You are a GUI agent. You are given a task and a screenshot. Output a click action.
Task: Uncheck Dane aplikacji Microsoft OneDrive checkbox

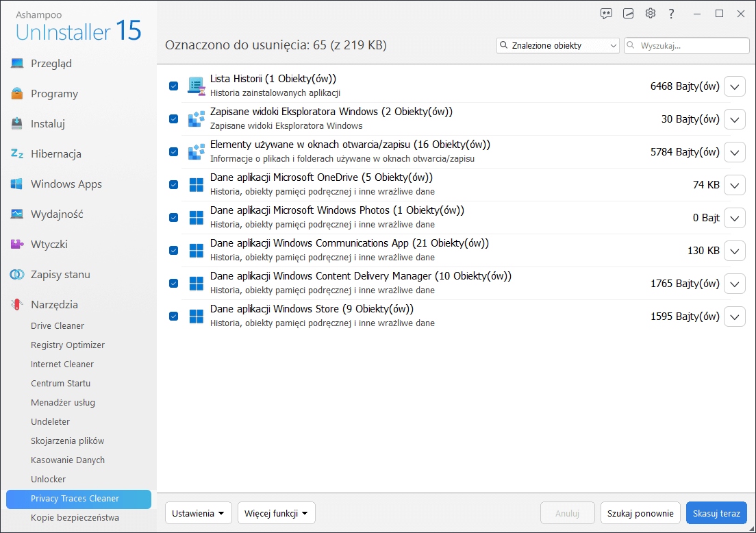pyautogui.click(x=173, y=185)
